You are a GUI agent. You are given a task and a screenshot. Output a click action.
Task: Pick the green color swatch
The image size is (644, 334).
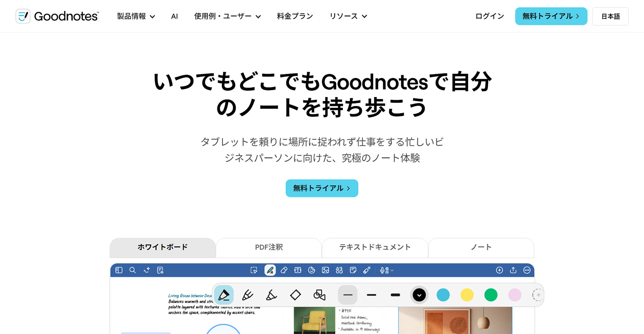tap(491, 295)
